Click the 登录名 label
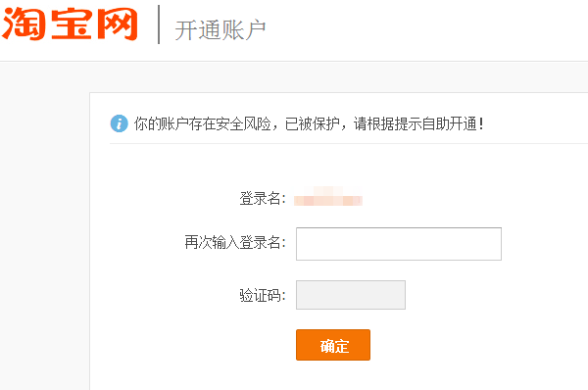Image resolution: width=588 pixels, height=390 pixels. [x=263, y=198]
